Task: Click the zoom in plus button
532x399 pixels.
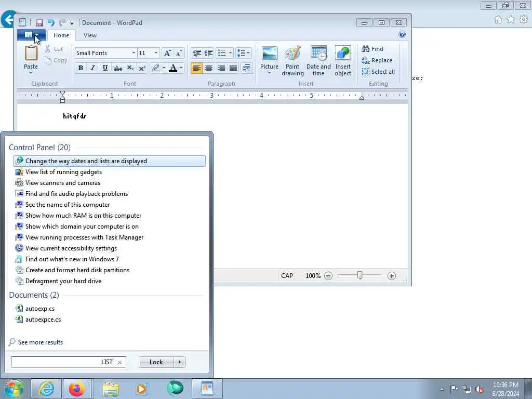Action: (392, 276)
